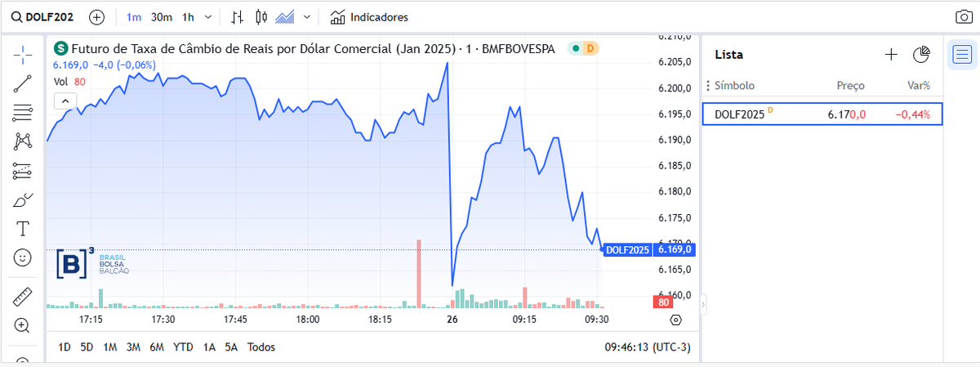The image size is (980, 367).
Task: Click the red 80 volume label
Action: point(661,302)
